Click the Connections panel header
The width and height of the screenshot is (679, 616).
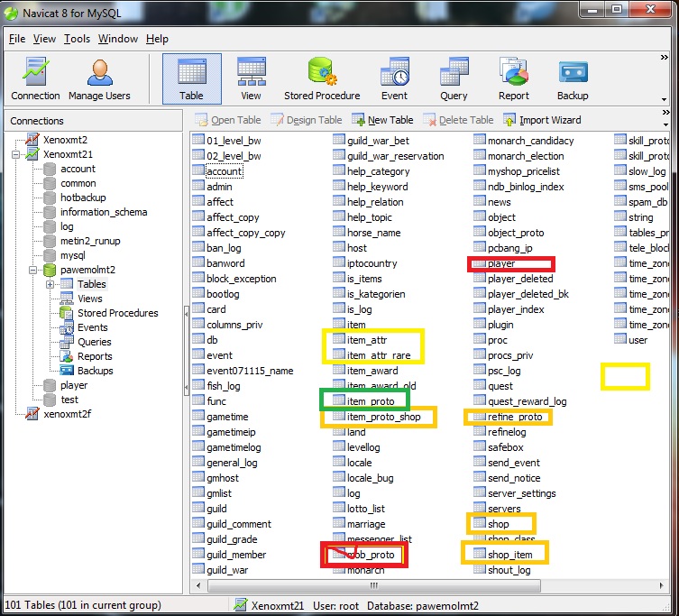point(94,121)
